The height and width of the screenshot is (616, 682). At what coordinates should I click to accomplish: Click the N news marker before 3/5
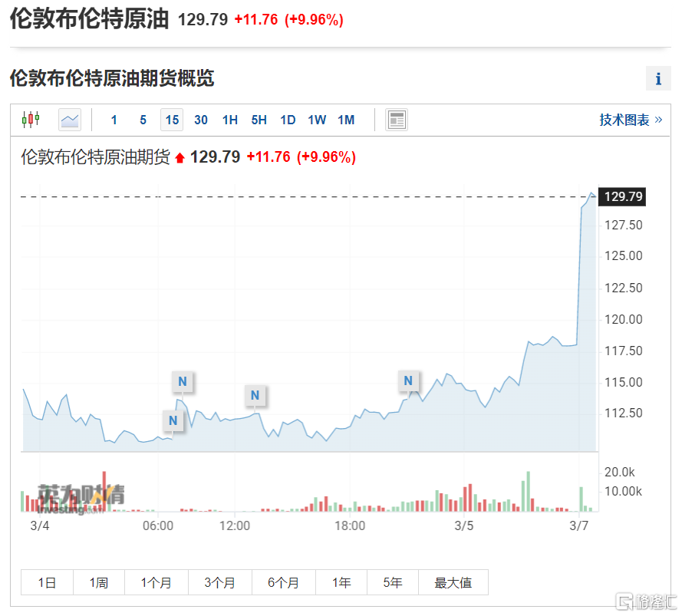408,380
